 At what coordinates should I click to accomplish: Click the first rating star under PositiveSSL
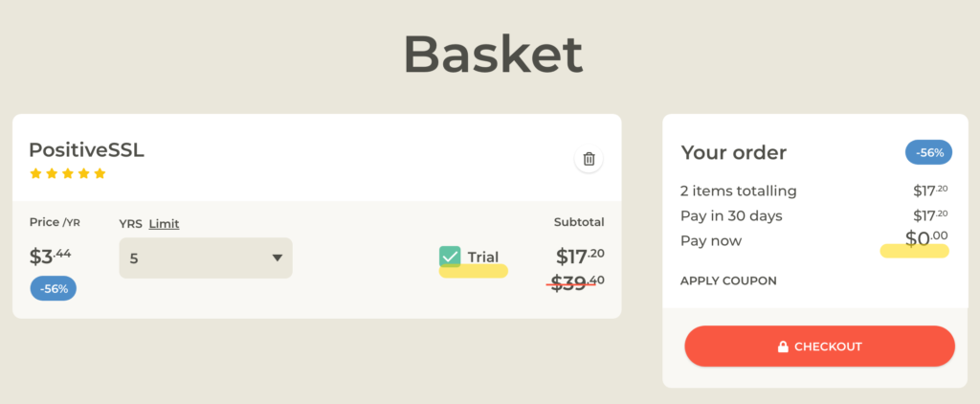[x=35, y=173]
